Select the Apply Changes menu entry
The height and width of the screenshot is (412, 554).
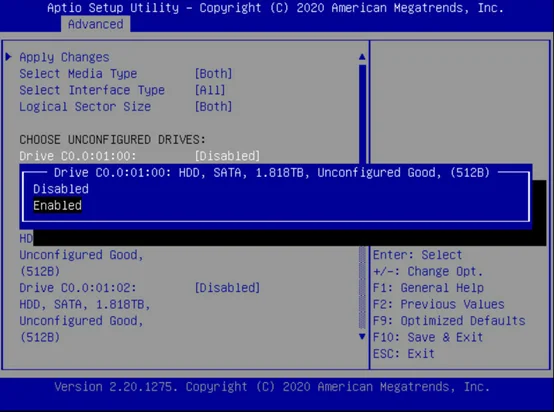pyautogui.click(x=64, y=57)
